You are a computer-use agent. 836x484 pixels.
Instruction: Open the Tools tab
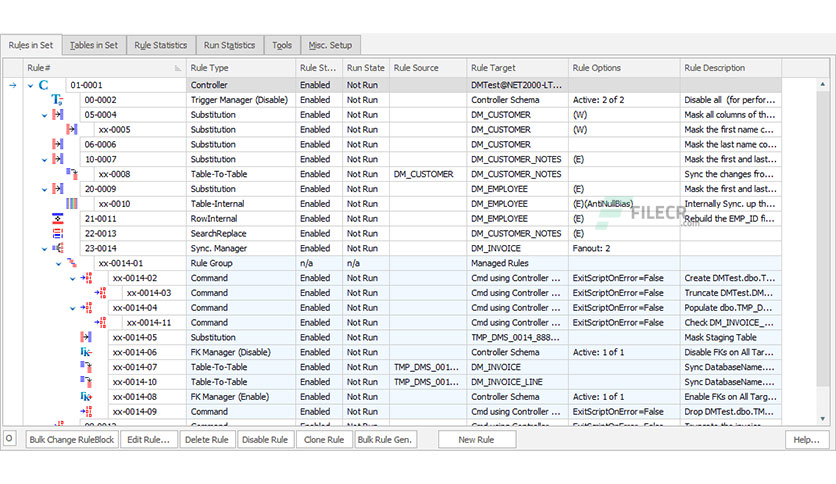(282, 45)
